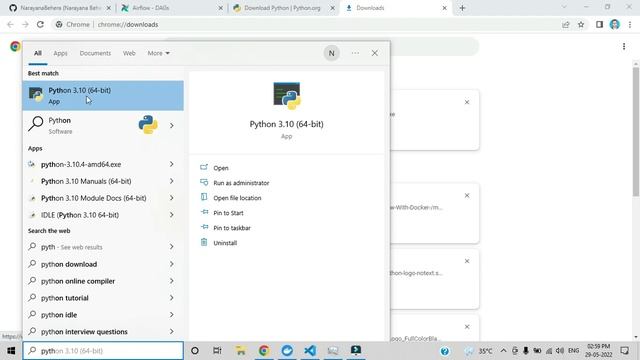Switch to Apps search filter tab

(60, 53)
